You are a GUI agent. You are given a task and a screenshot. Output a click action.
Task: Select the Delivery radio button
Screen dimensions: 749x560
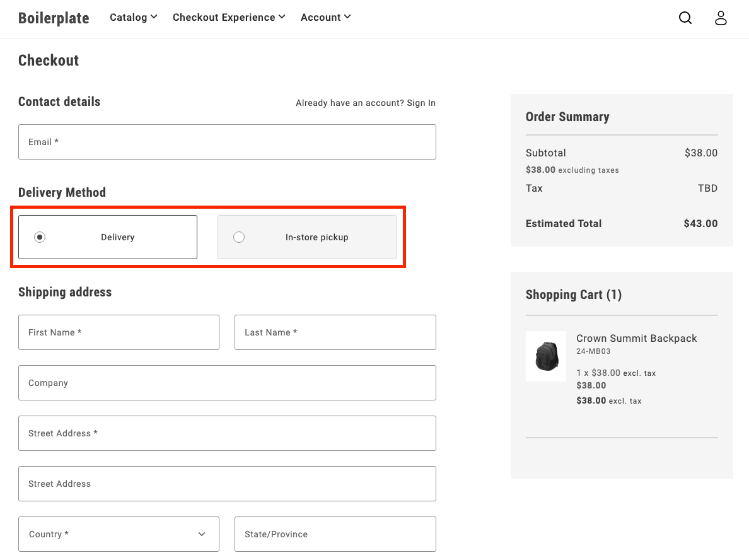40,237
